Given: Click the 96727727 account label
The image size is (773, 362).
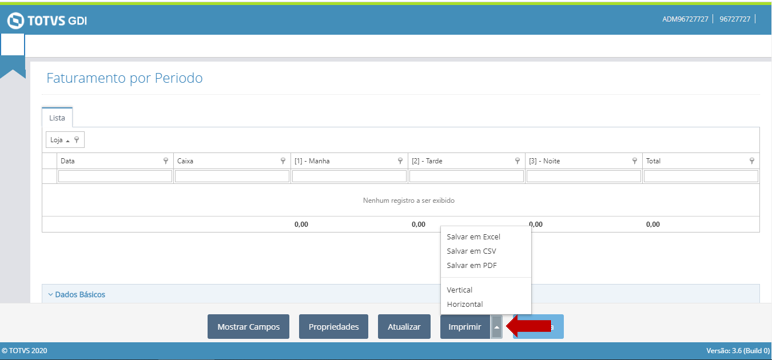Looking at the screenshot, I should (x=735, y=19).
